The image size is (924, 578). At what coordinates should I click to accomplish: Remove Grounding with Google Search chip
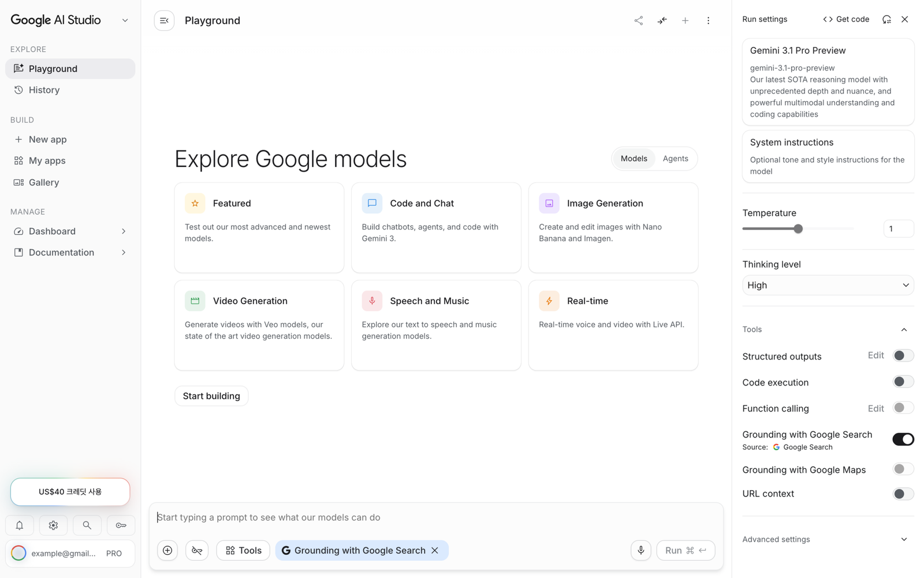pos(435,550)
